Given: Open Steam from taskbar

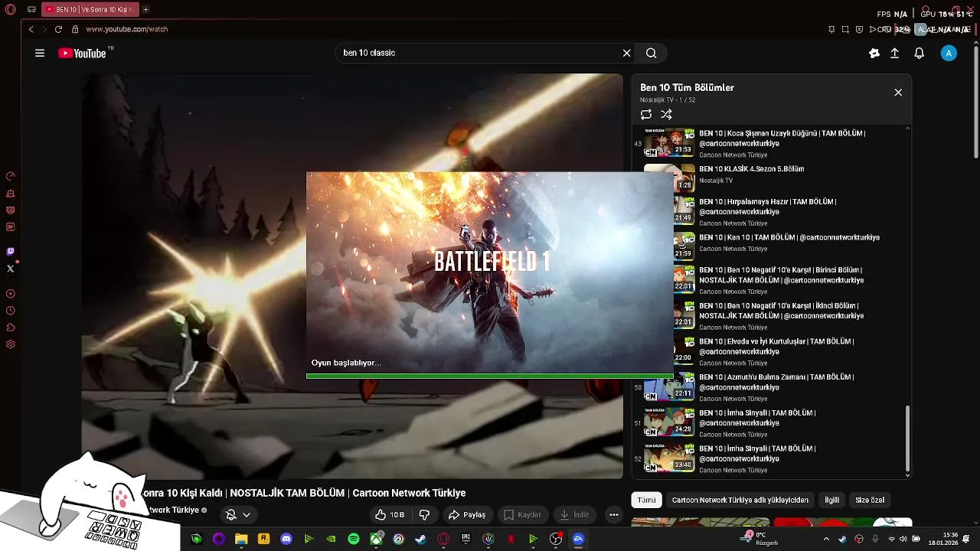Looking at the screenshot, I should click(420, 539).
